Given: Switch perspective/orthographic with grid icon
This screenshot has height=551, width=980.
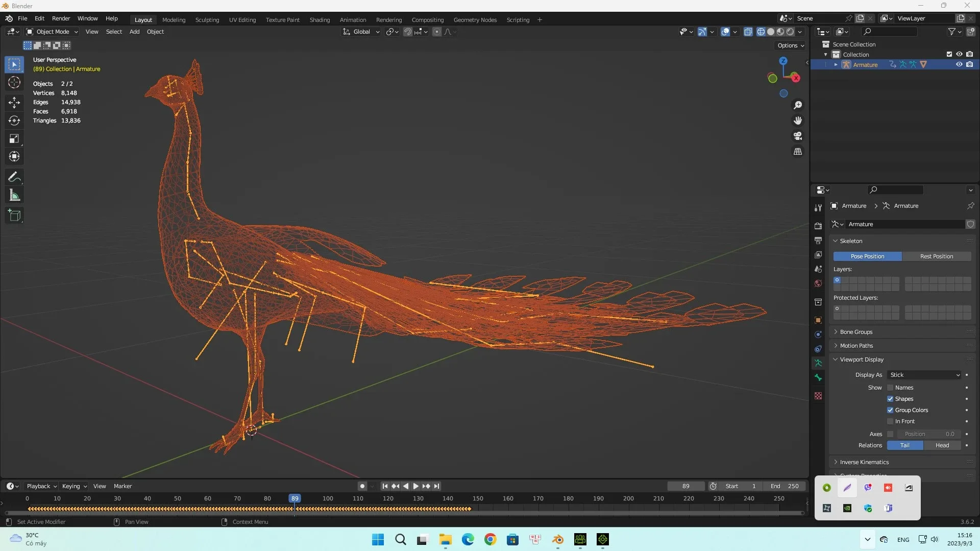Looking at the screenshot, I should coord(798,152).
